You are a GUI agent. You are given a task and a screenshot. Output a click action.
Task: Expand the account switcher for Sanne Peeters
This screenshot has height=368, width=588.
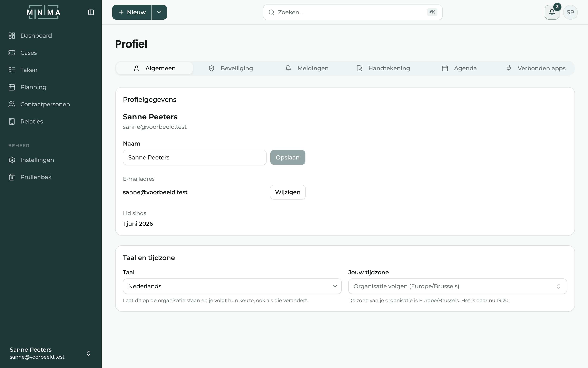click(x=51, y=353)
